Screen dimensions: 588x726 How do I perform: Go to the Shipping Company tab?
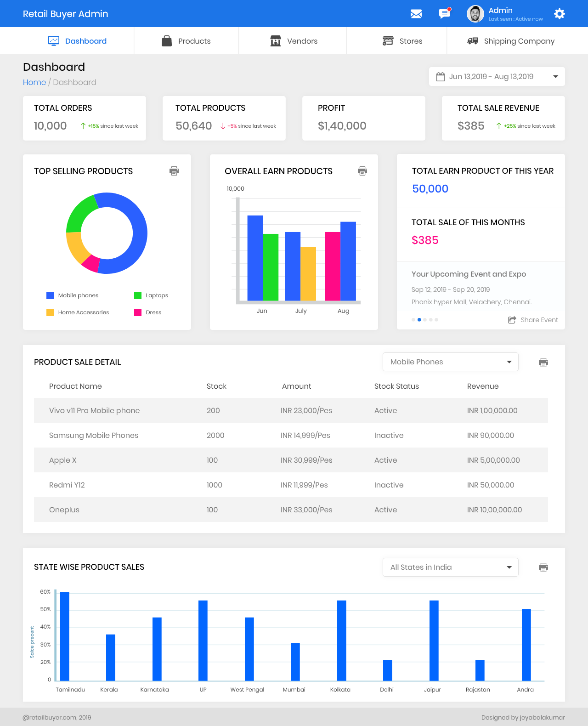511,41
